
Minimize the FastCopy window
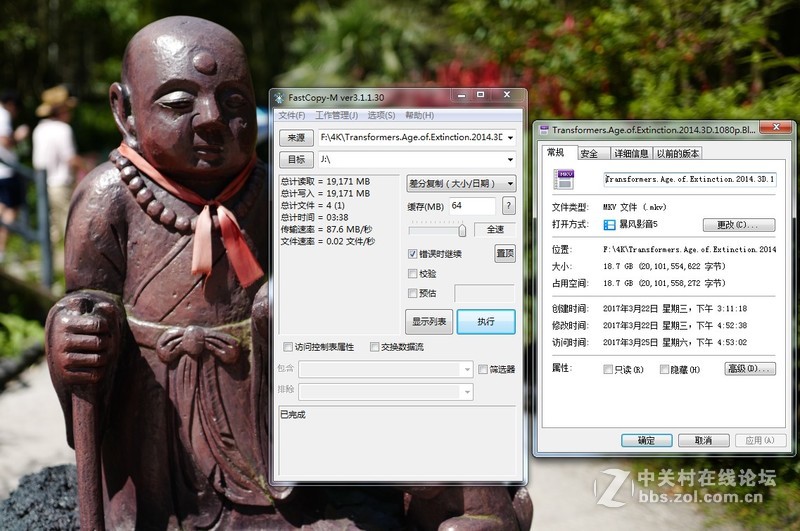click(461, 95)
